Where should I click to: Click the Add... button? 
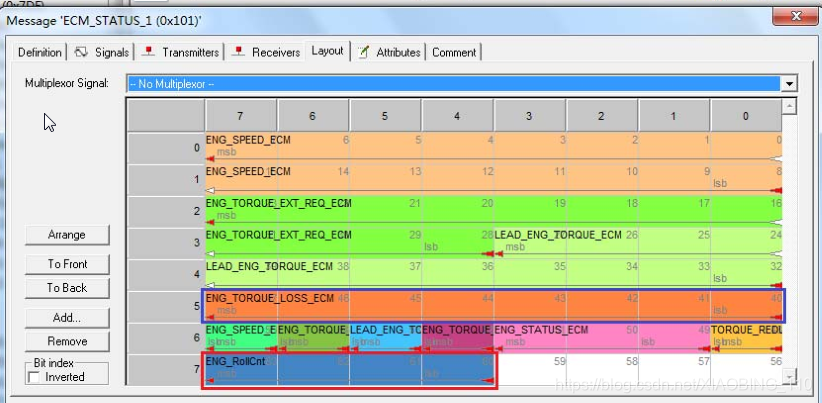(x=67, y=318)
